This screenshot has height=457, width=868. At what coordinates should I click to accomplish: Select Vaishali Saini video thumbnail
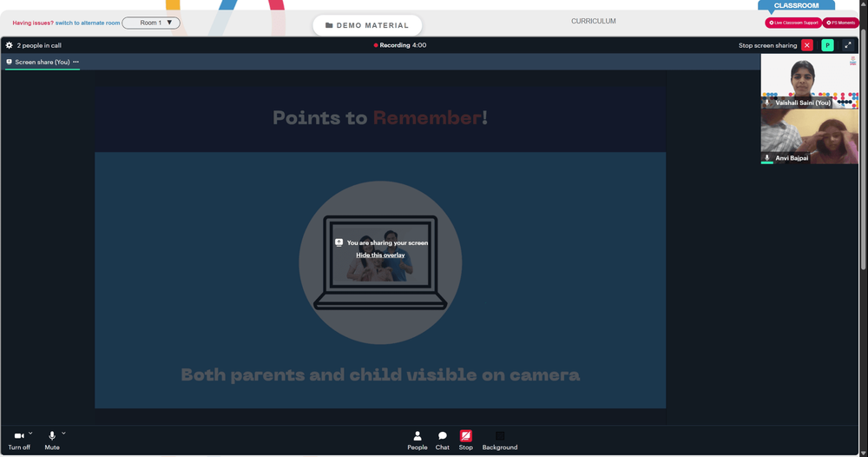click(809, 81)
